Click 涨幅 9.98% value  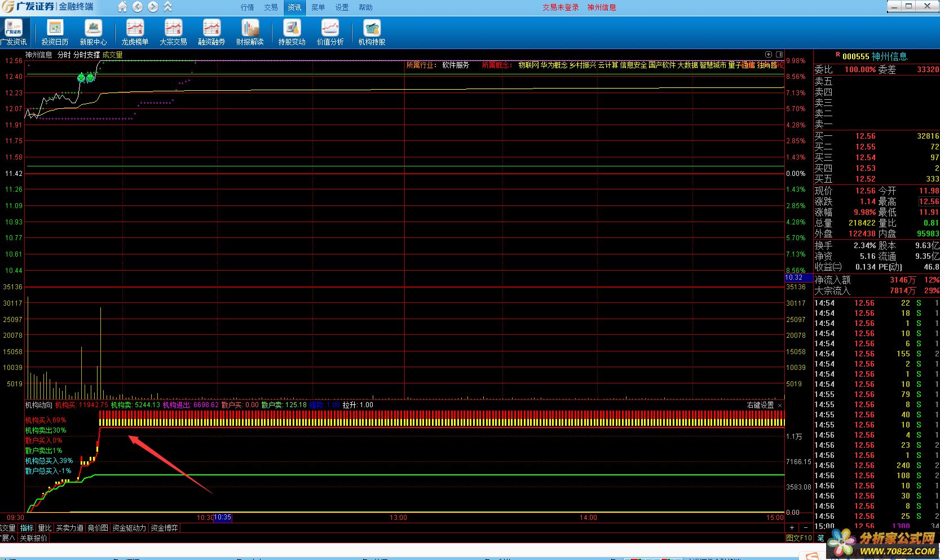(864, 212)
